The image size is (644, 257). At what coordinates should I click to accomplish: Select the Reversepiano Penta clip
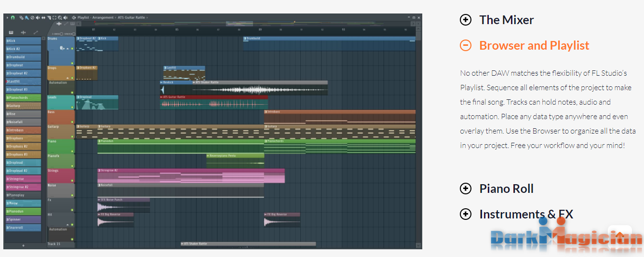pos(235,161)
